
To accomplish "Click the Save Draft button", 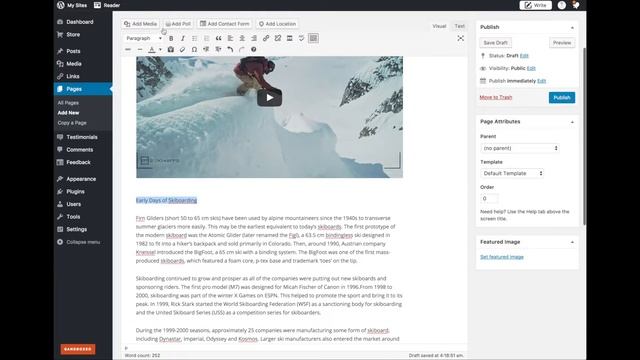I will click(496, 43).
